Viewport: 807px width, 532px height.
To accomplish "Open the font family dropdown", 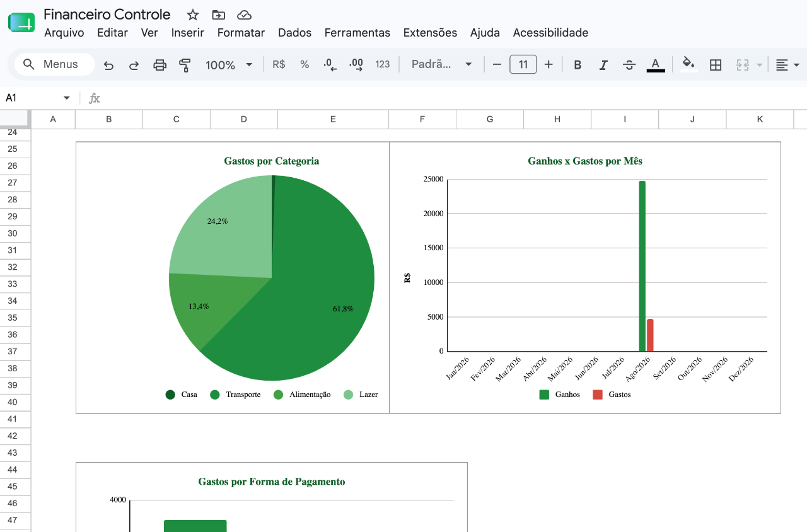I will 441,64.
